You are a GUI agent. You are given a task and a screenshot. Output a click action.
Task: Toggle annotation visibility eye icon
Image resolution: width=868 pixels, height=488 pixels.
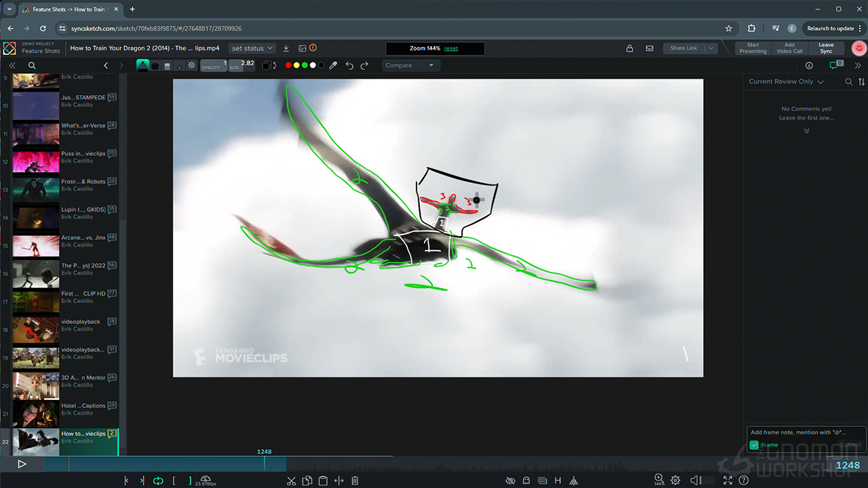(x=511, y=481)
